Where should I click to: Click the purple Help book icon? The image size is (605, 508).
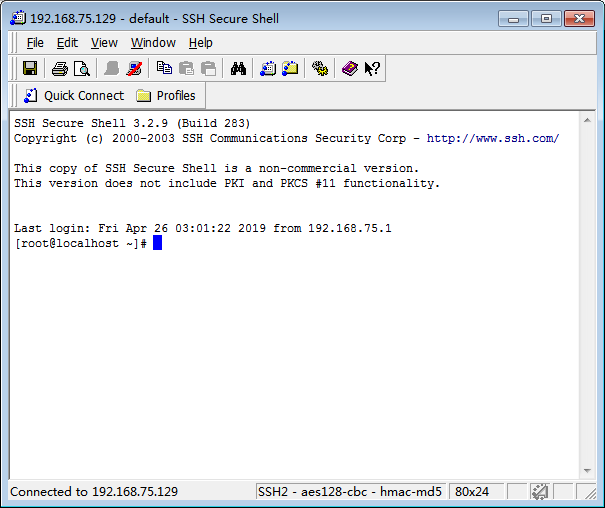350,69
